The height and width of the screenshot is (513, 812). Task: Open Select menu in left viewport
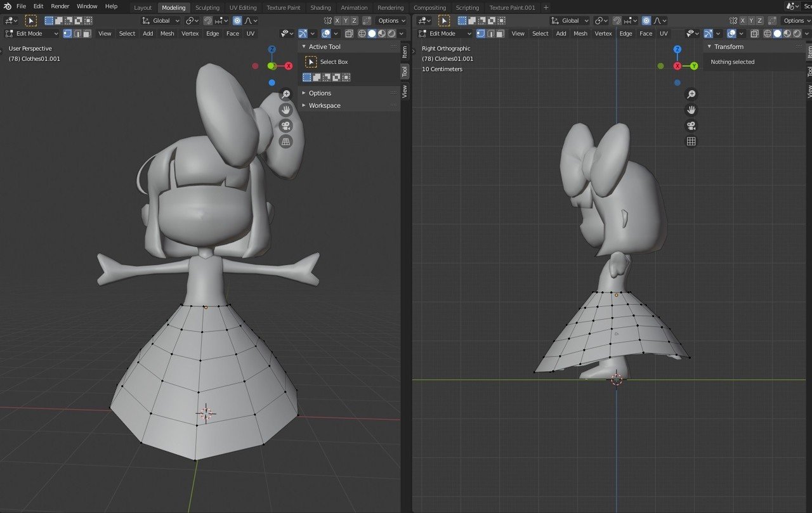tap(127, 34)
